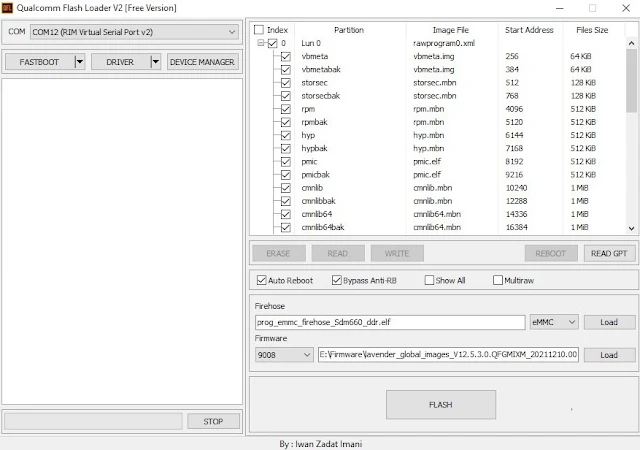The image size is (640, 450).
Task: Click the FLASH button
Action: pyautogui.click(x=441, y=405)
